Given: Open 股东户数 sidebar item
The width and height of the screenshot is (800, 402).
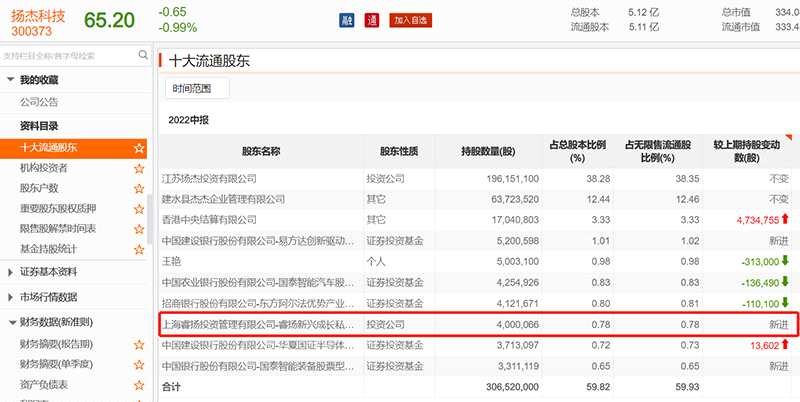Looking at the screenshot, I should point(39,188).
